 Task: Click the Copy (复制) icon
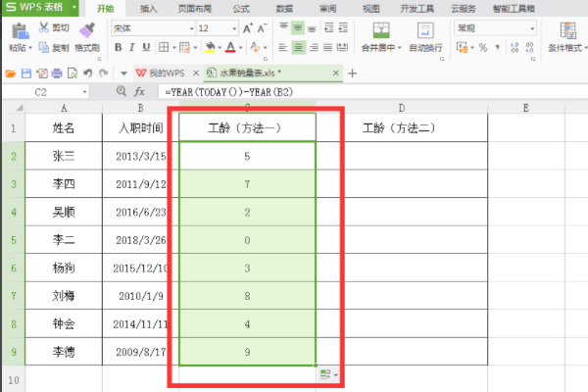click(x=44, y=48)
